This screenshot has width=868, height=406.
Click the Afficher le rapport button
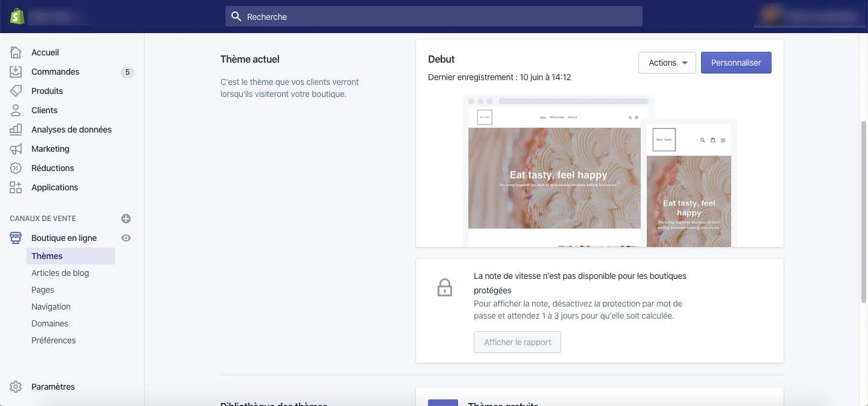point(517,342)
